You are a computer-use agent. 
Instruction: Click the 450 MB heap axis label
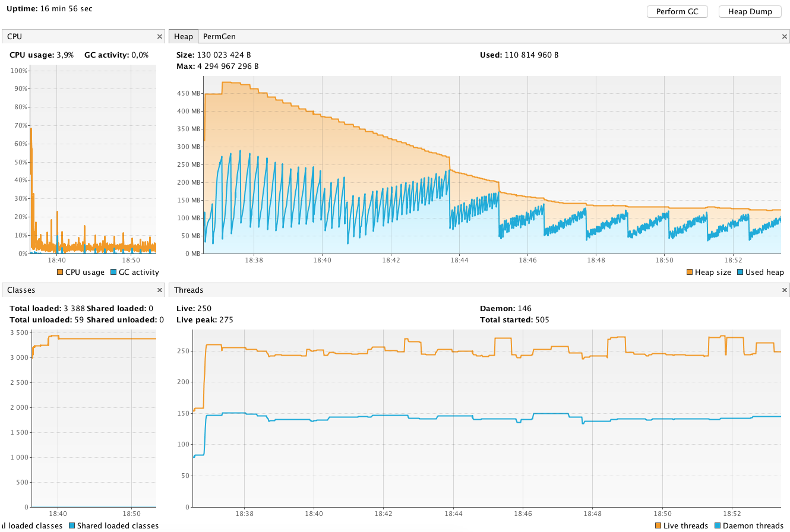coord(188,93)
